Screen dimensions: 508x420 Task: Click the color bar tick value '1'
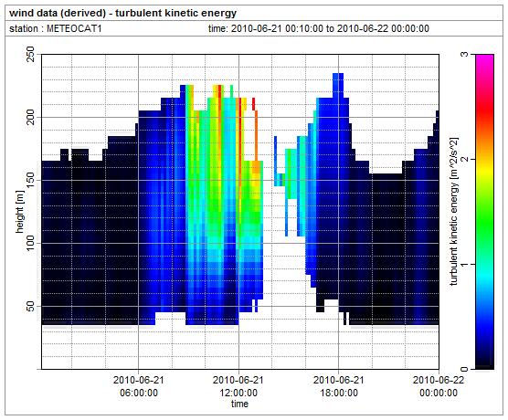(464, 265)
